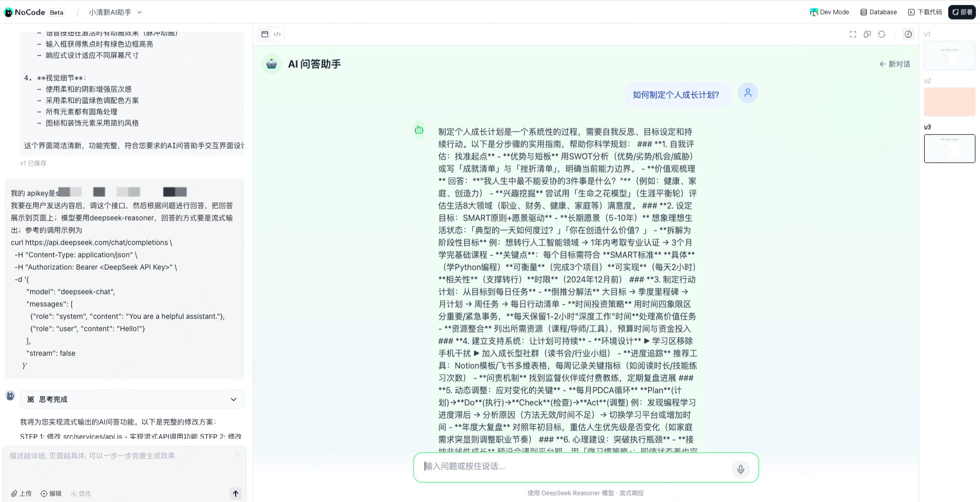
Task: Refresh the app preview
Action: (882, 34)
